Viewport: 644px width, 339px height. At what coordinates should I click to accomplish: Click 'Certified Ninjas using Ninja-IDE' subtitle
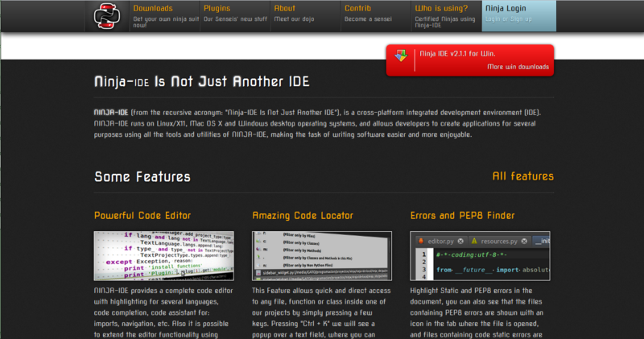pos(445,22)
